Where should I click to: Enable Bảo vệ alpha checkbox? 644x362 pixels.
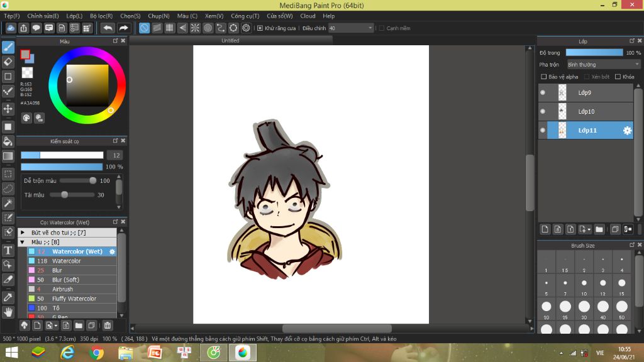point(544,77)
